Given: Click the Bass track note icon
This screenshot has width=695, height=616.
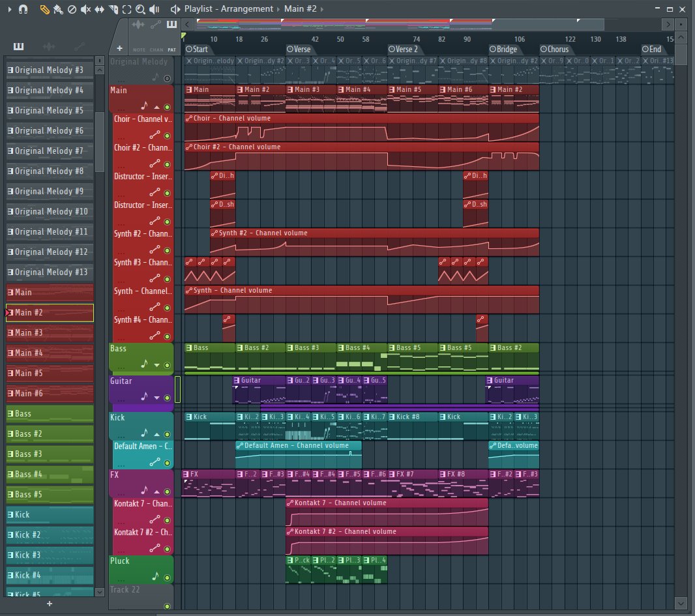Looking at the screenshot, I should tap(145, 364).
